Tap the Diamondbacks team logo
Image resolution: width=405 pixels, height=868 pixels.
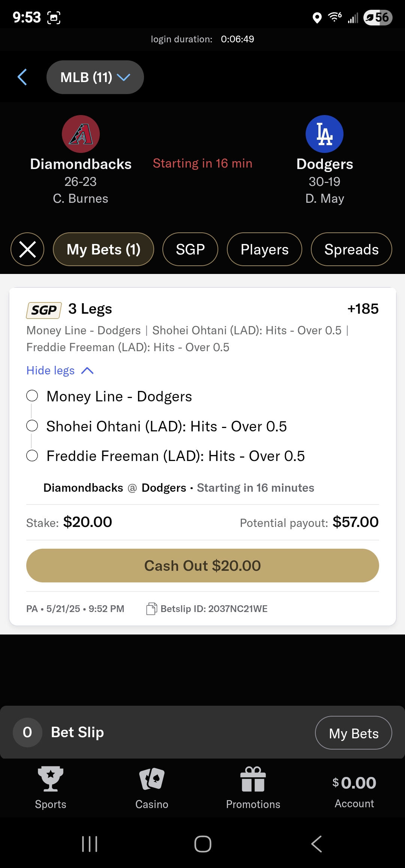pyautogui.click(x=81, y=134)
